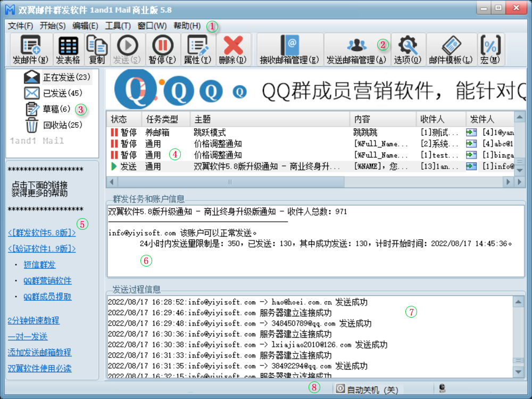The width and height of the screenshot is (532, 399).
Task: Click the red pause icon on the 跳跃模式 row
Action: (x=114, y=132)
